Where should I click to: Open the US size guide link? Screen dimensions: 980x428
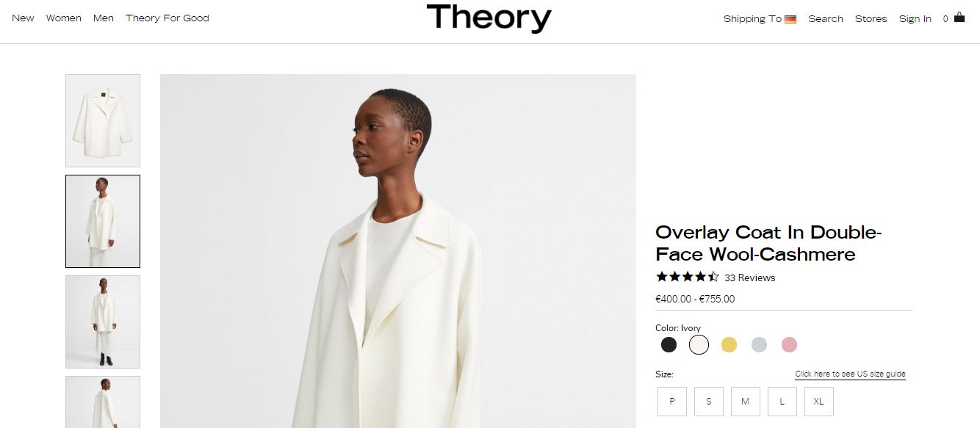(x=850, y=374)
